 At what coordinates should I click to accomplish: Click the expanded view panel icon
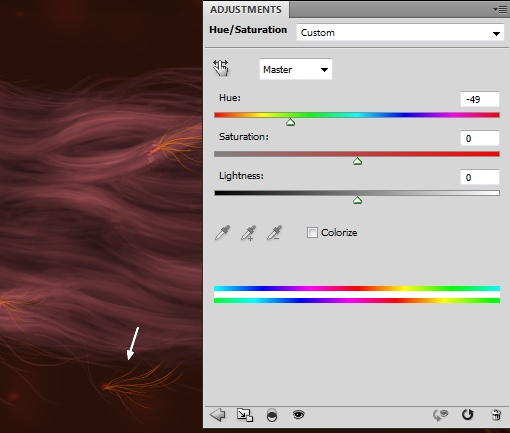coord(245,415)
